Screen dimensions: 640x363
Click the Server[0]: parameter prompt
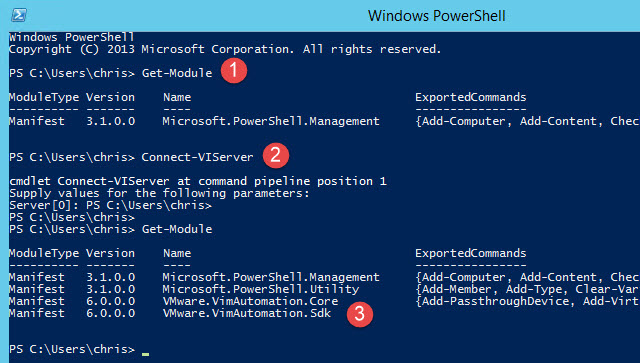pyautogui.click(x=44, y=205)
